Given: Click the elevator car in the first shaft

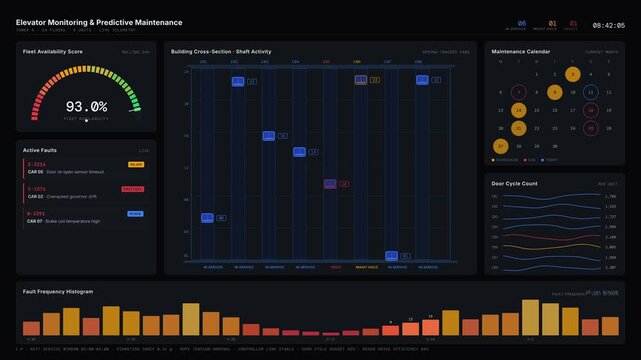Looking at the screenshot, I should [207, 218].
